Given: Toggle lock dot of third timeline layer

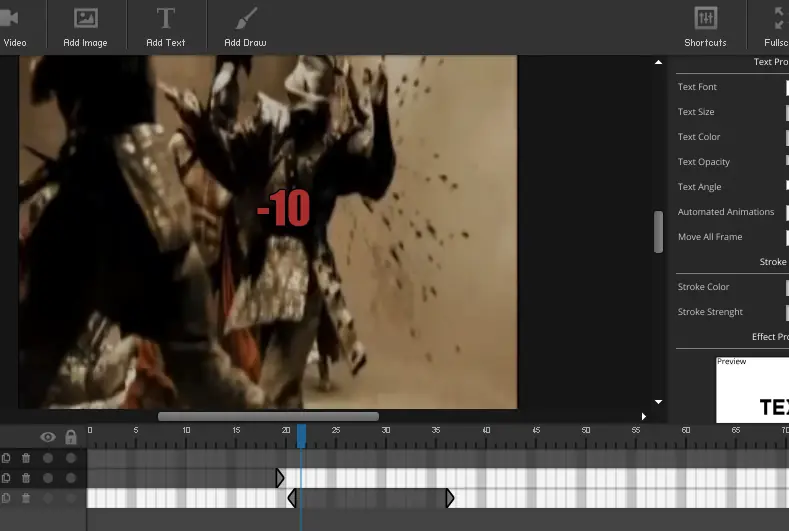Looking at the screenshot, I should click(71, 498).
